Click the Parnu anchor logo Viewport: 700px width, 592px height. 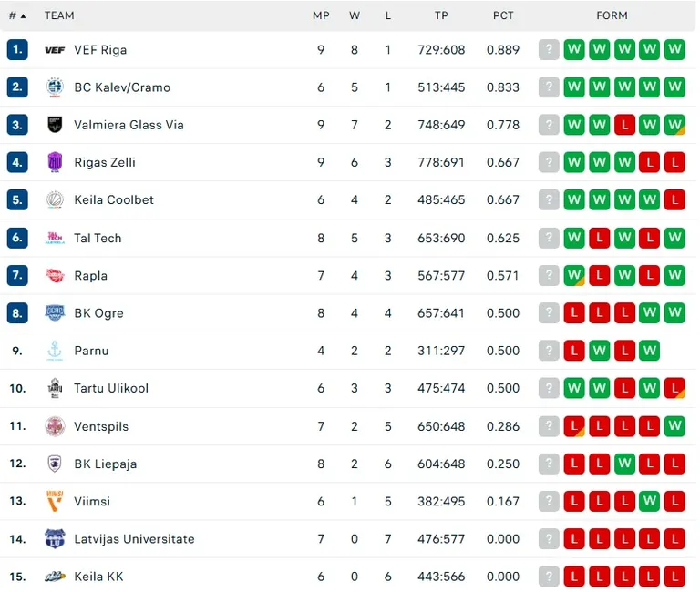coord(55,351)
